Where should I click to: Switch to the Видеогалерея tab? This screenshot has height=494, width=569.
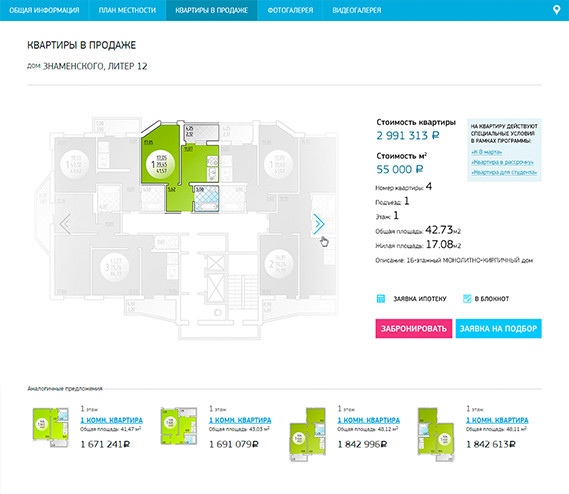(357, 10)
